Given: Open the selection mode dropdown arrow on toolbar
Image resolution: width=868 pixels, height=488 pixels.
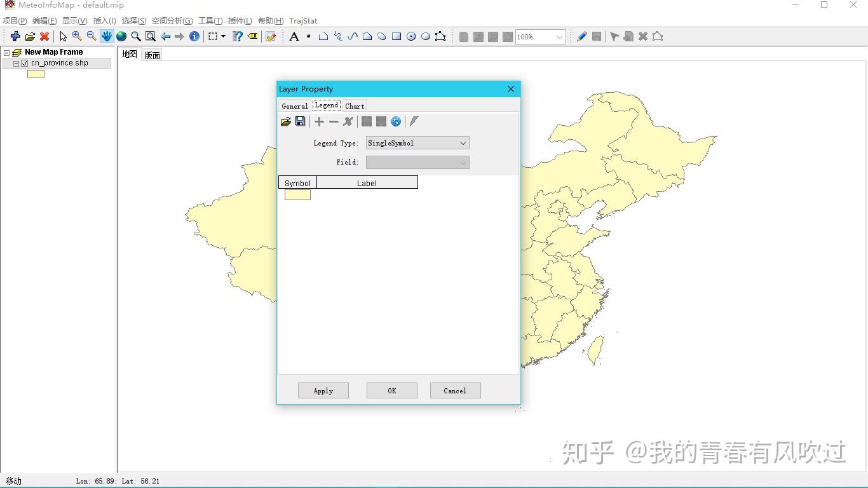Looking at the screenshot, I should point(222,36).
